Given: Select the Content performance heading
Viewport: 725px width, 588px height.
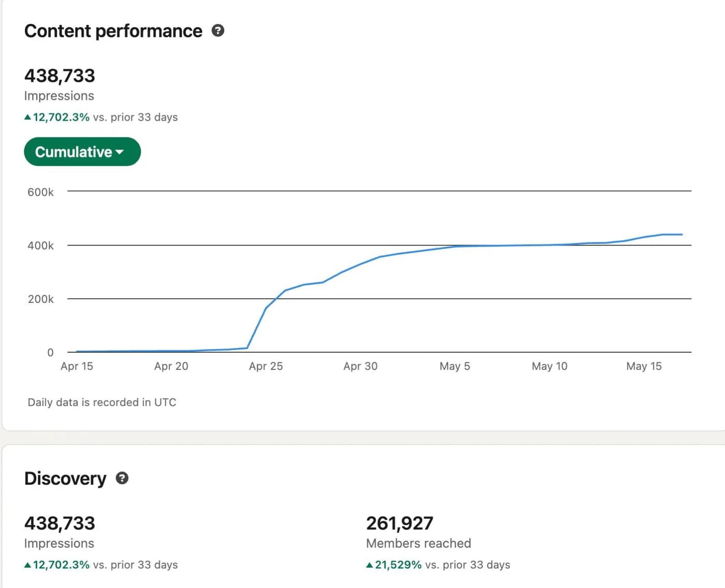Looking at the screenshot, I should [113, 31].
